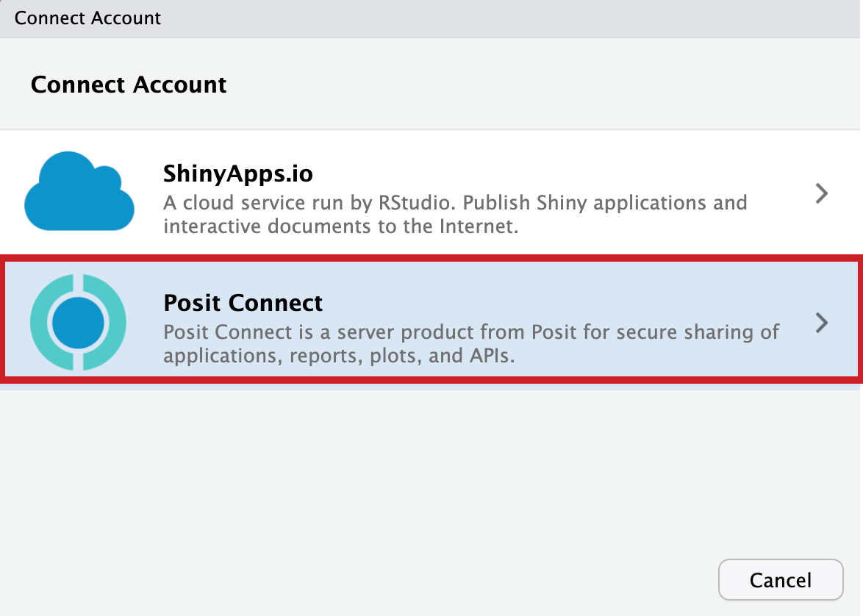This screenshot has height=616, width=863.
Task: Click the Connect Account window title bar text
Action: click(x=87, y=18)
